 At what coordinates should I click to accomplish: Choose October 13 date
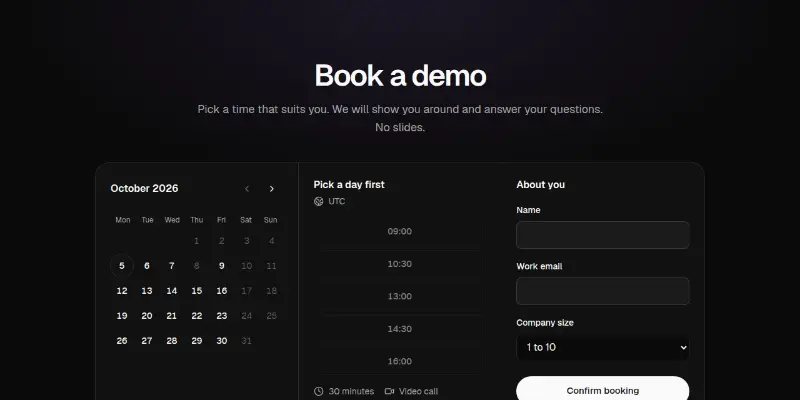tap(147, 291)
